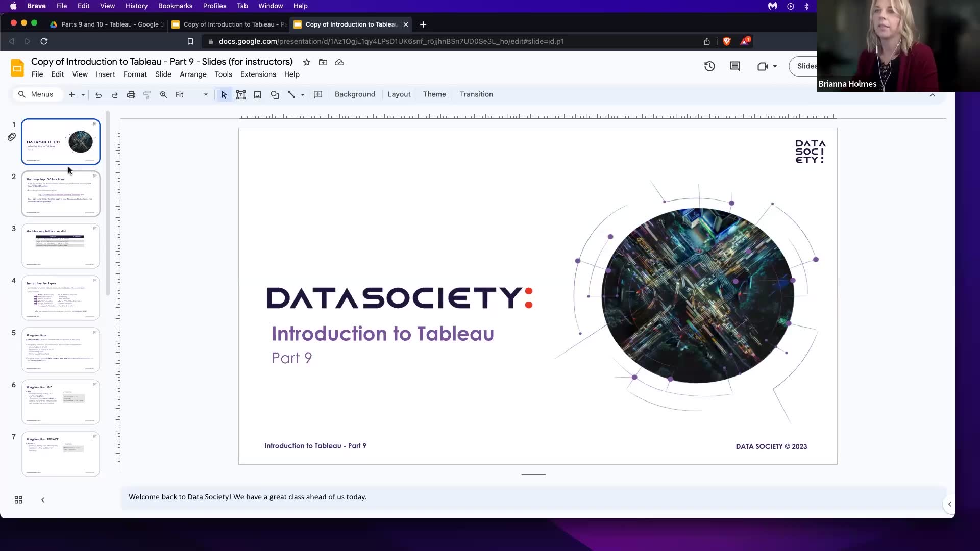The height and width of the screenshot is (551, 980).
Task: Switch to grid view icon
Action: point(18,500)
